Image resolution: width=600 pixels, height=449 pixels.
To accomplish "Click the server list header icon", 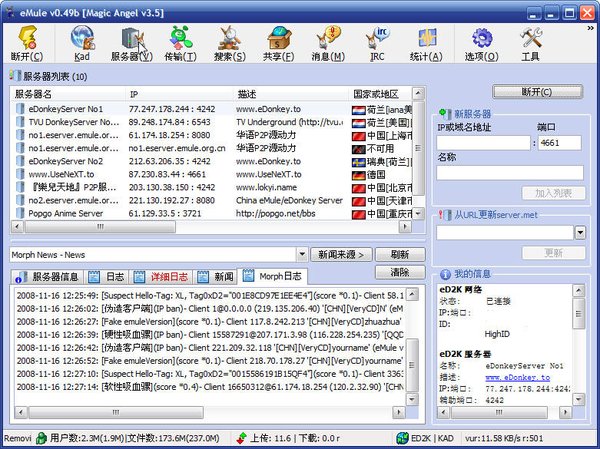I will 15,75.
